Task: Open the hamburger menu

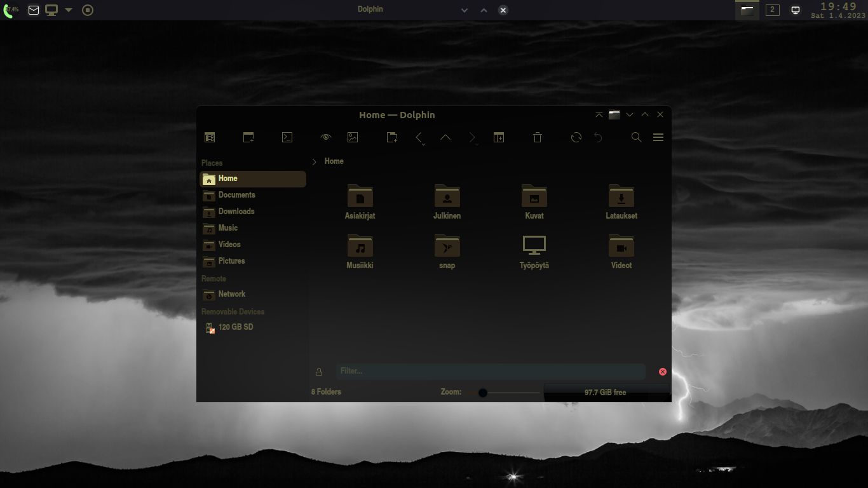Action: (x=658, y=137)
